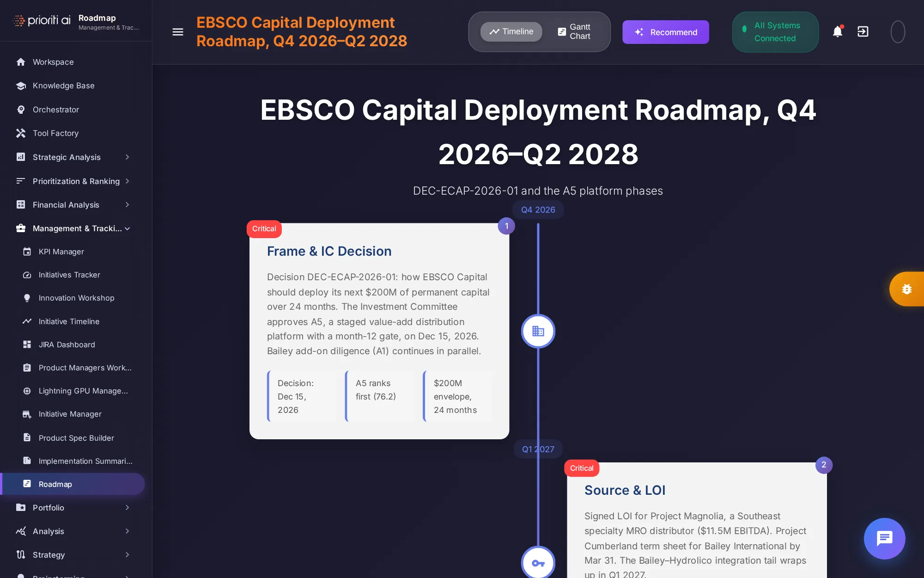Click the Recommend button
924x578 pixels.
click(666, 32)
